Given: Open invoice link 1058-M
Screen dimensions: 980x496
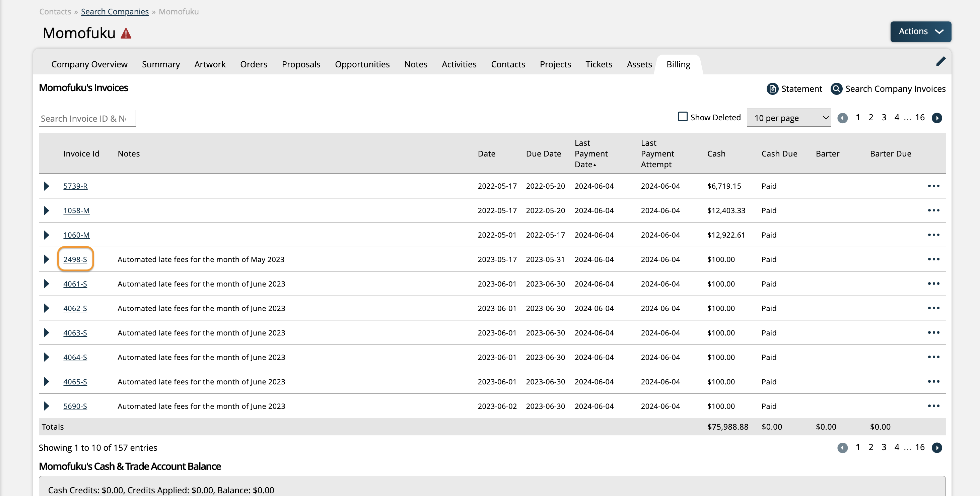Looking at the screenshot, I should 76,210.
